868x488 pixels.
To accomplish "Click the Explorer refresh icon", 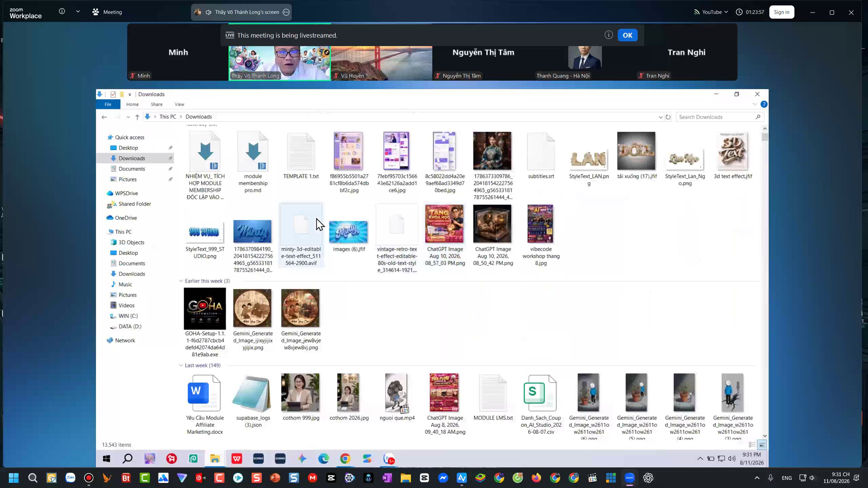I will [668, 117].
